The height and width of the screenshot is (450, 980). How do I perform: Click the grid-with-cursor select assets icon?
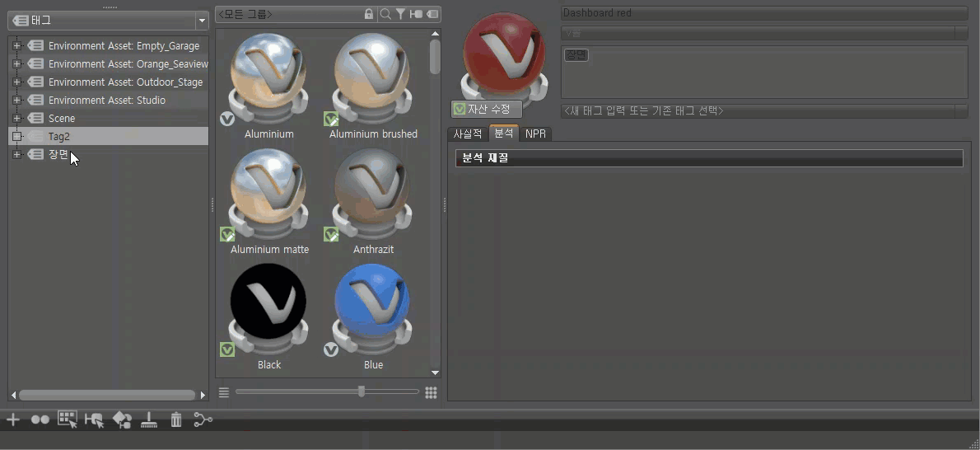[68, 420]
